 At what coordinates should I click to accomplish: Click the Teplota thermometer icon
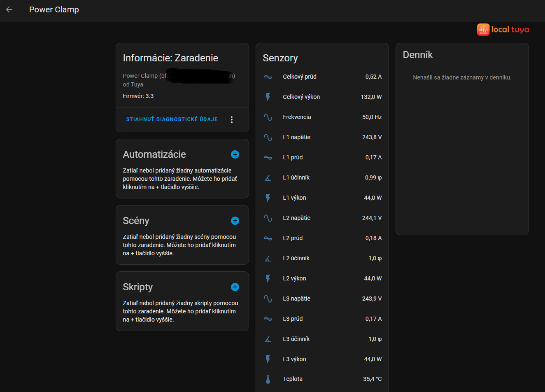click(268, 379)
